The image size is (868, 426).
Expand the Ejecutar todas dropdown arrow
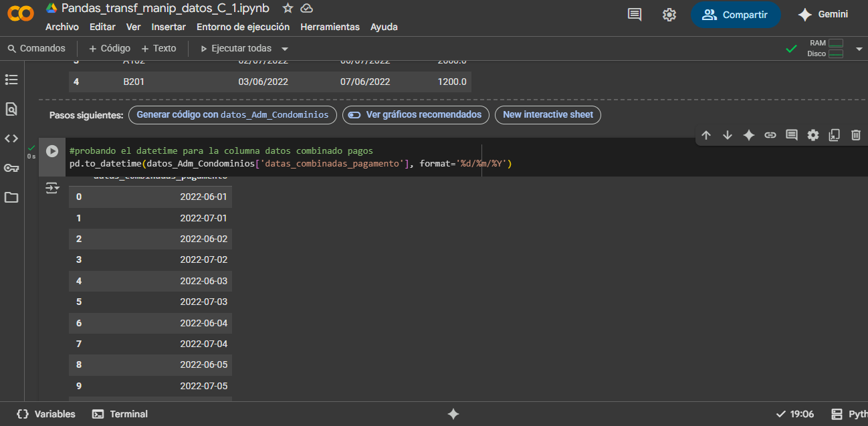[285, 49]
